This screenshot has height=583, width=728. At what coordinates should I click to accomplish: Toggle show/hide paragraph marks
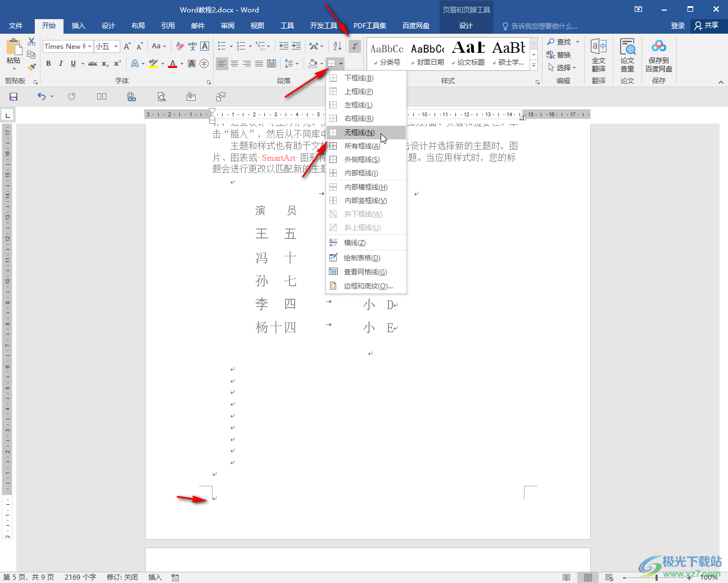point(355,46)
